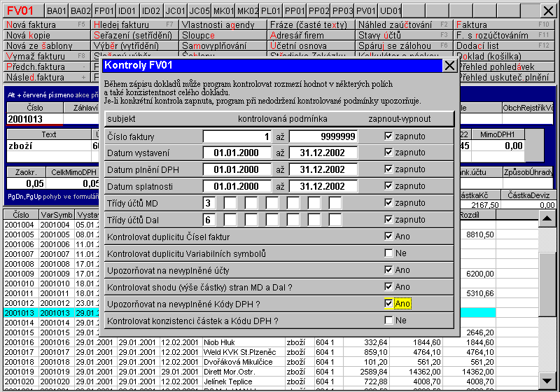
Task: Close the Kontroly FV01 dialog
Action: click(449, 65)
